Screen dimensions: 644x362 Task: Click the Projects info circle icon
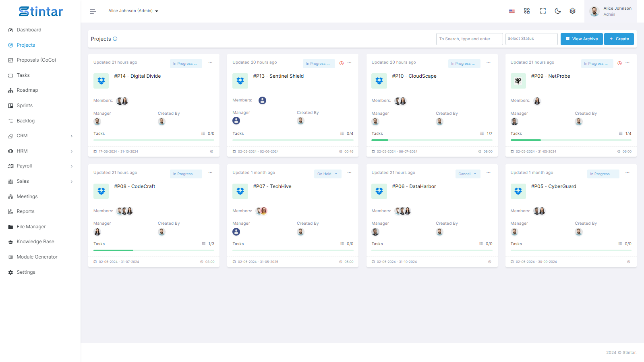(x=115, y=39)
